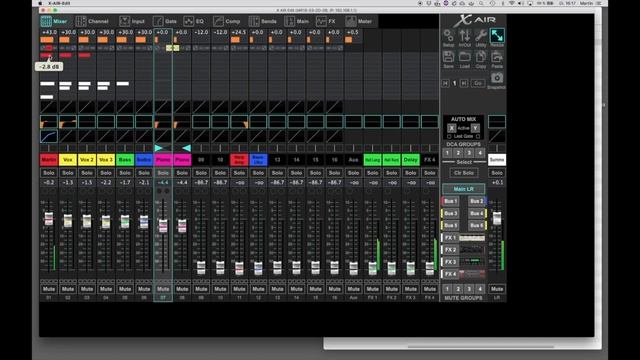Switch to the Sends tab
This screenshot has height=360, width=640.
[x=263, y=21]
